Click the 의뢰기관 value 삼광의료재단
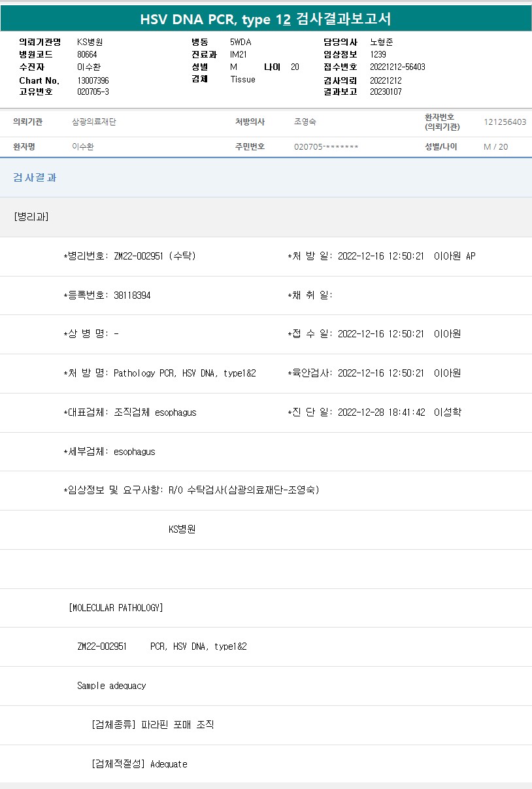The height and width of the screenshot is (789, 532). tap(93, 122)
